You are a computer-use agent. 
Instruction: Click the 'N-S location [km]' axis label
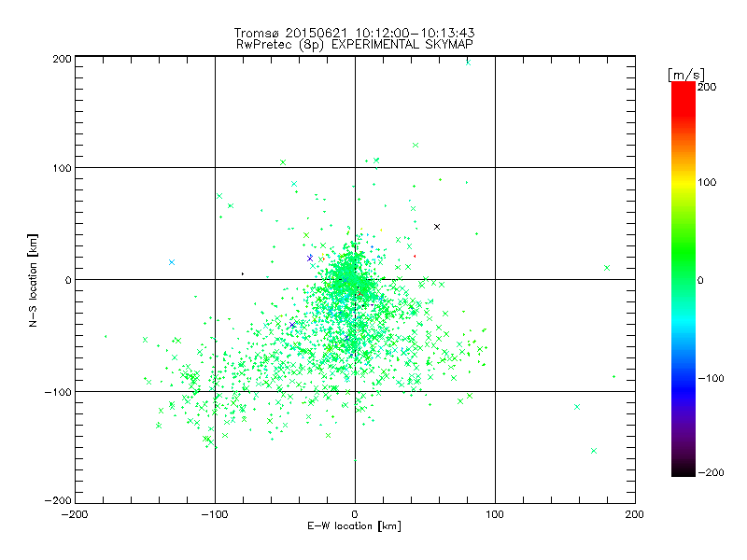point(33,280)
